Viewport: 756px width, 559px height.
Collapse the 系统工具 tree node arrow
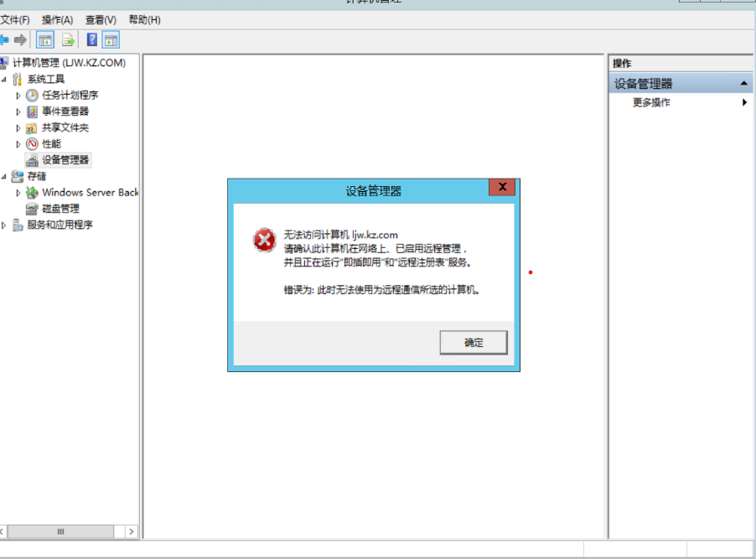[4, 79]
